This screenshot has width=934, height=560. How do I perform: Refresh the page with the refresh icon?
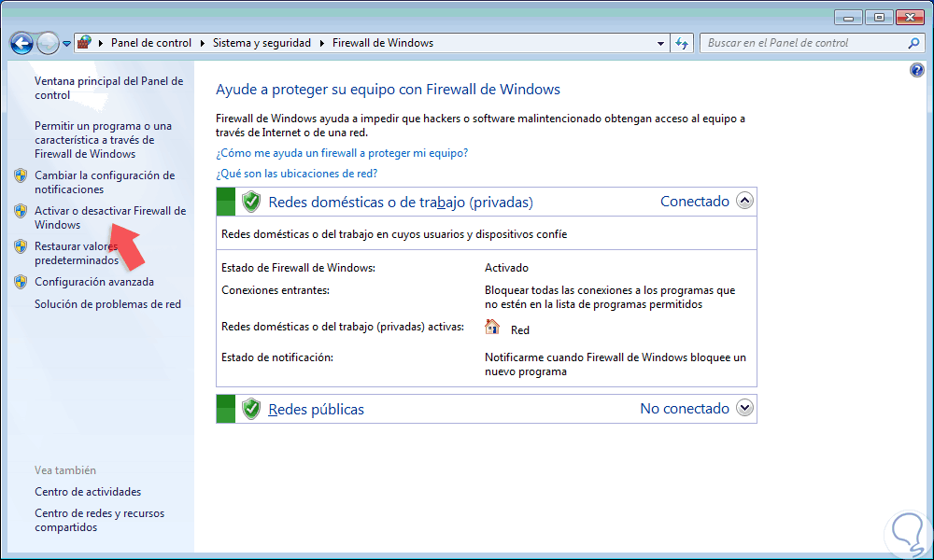(682, 43)
